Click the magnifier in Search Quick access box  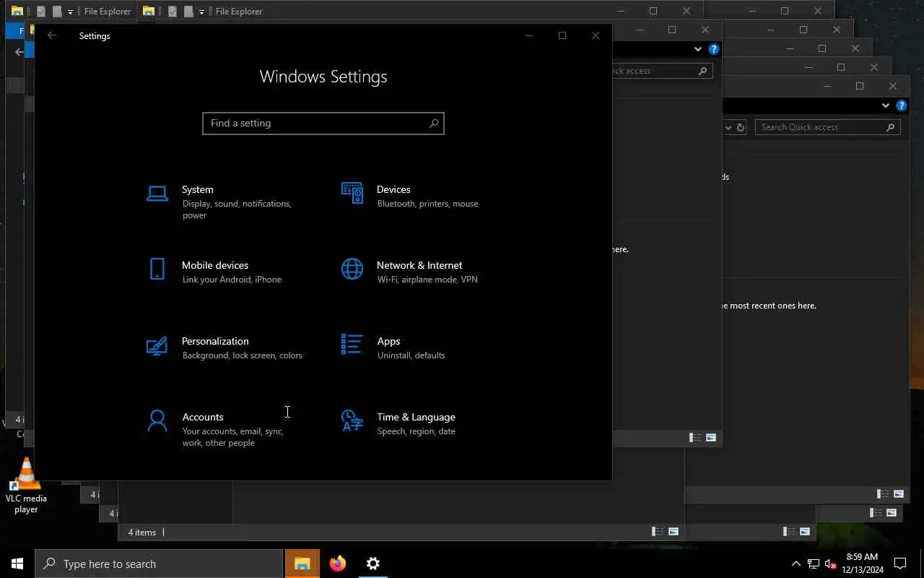(x=891, y=127)
